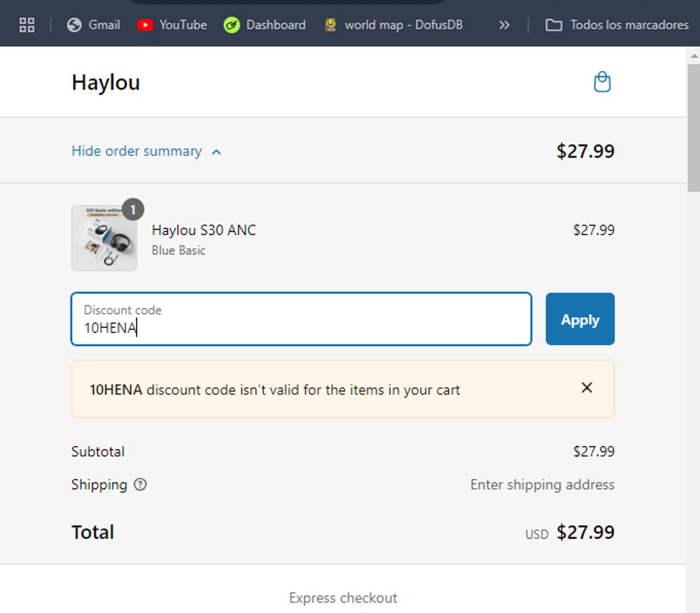Click the Hide order summary link
Viewport: 700px width, 613px height.
coord(137,151)
